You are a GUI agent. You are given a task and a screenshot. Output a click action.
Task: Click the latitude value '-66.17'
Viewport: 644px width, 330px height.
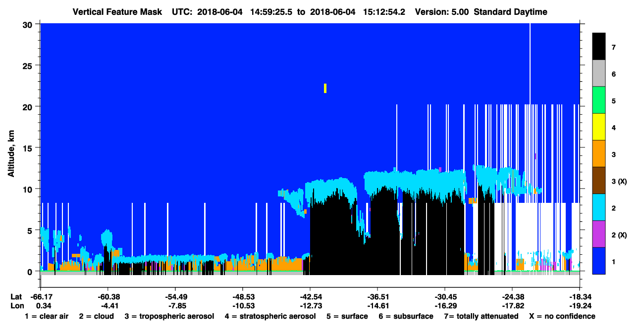click(41, 297)
